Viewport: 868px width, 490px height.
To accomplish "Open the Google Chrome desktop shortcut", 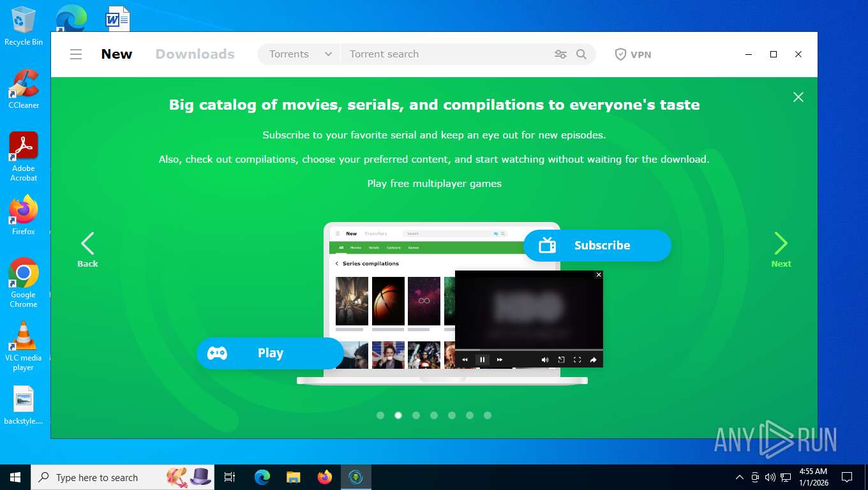I will pos(24,283).
